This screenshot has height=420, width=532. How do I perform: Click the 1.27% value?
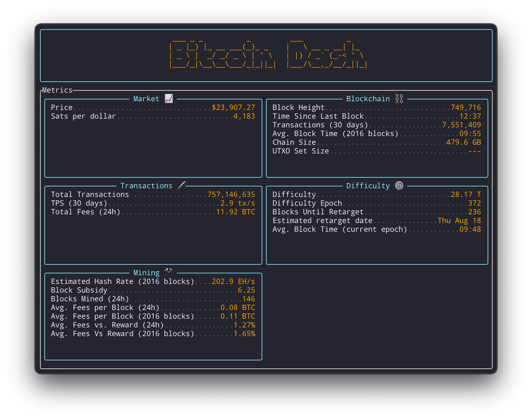244,325
